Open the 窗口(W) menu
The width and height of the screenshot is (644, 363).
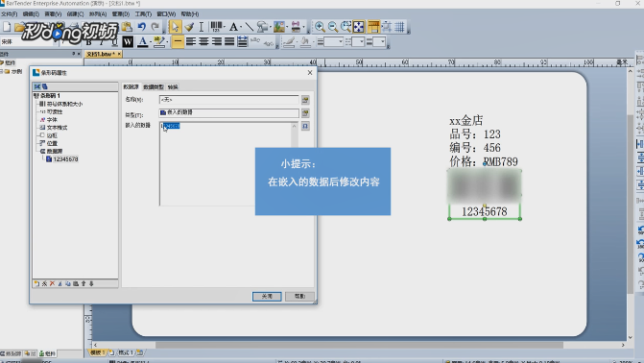(166, 14)
